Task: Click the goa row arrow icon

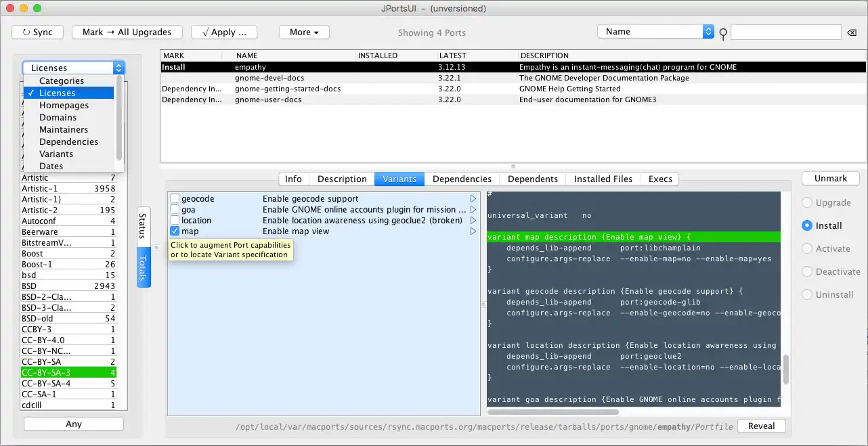Action: coord(473,210)
